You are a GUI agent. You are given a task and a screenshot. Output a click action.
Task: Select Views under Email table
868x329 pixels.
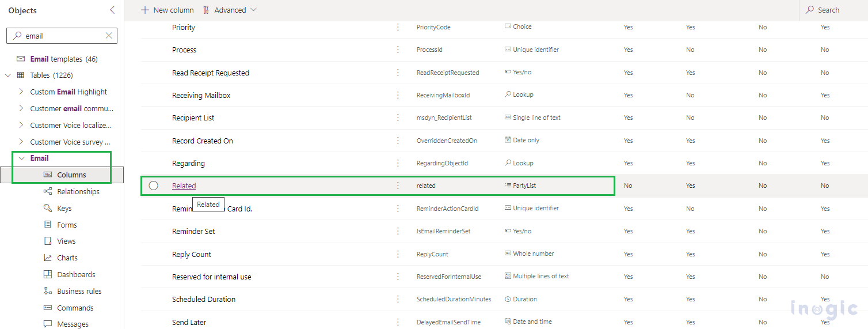click(x=66, y=241)
